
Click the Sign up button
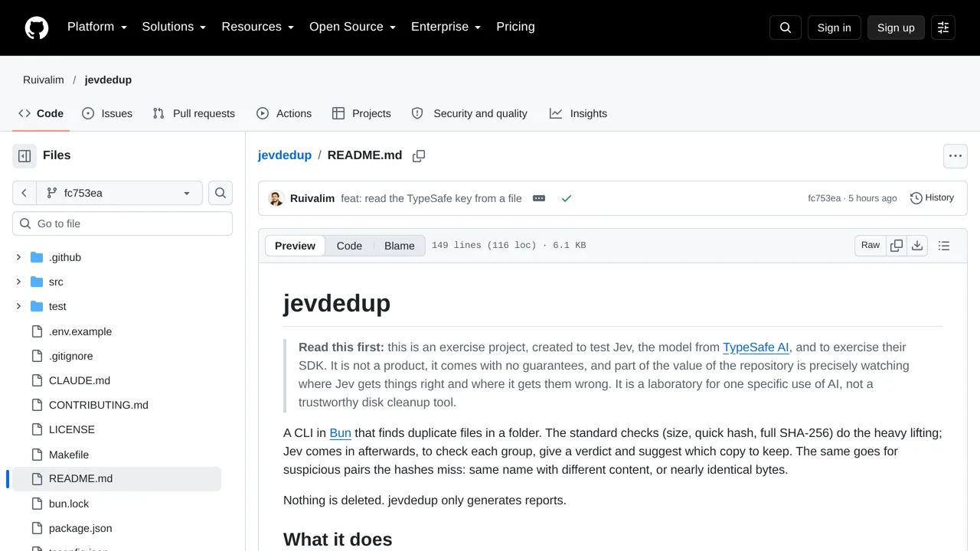pyautogui.click(x=896, y=28)
